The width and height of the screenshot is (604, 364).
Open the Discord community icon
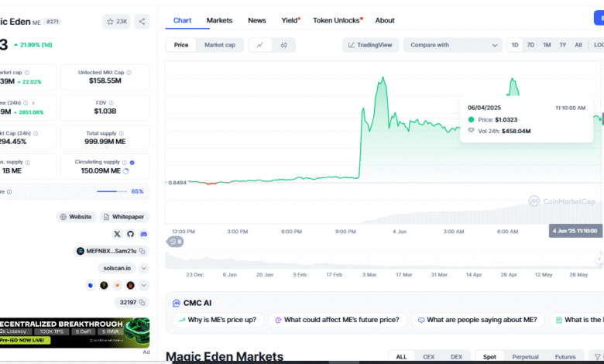point(144,234)
